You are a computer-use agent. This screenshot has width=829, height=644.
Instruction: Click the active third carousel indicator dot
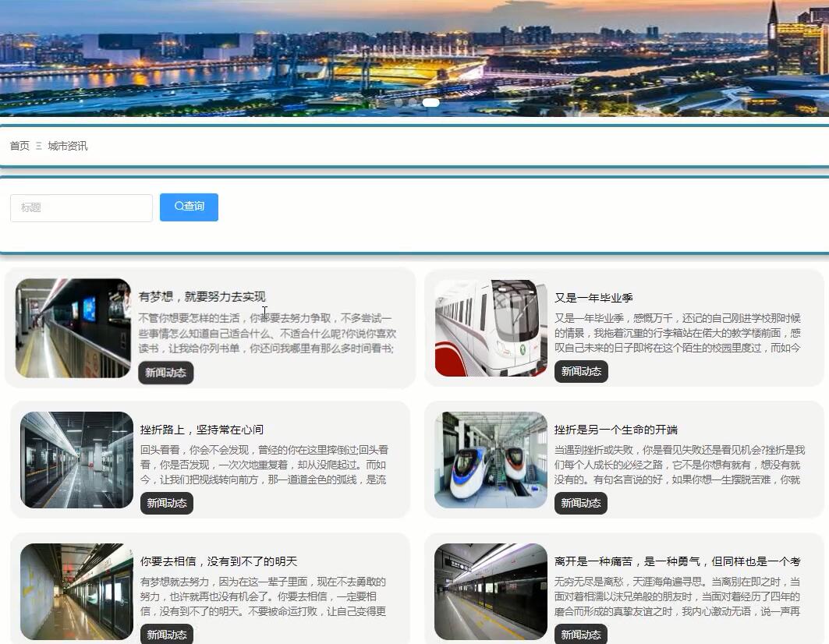pos(430,102)
